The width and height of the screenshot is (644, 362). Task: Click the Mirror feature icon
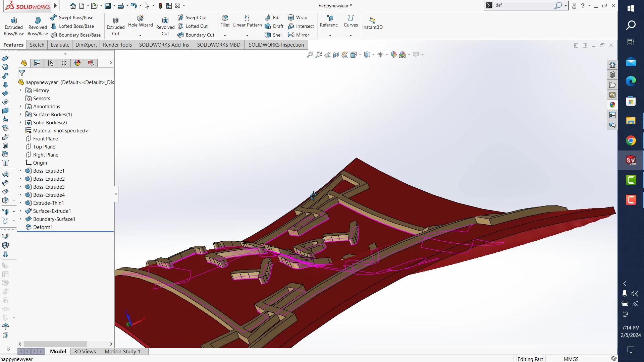click(299, 35)
